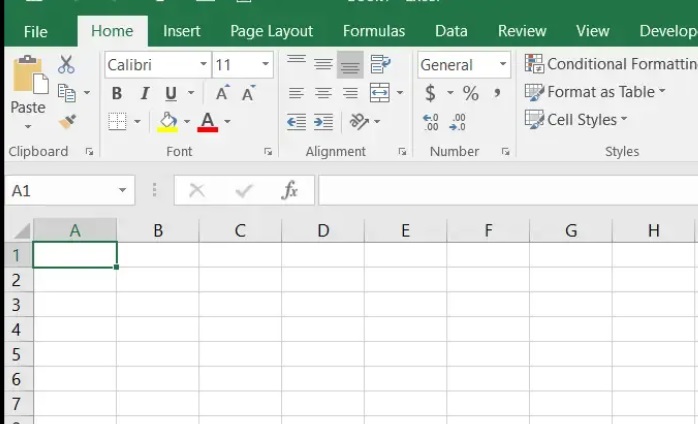
Task: Switch to the Formulas tab
Action: (x=374, y=31)
